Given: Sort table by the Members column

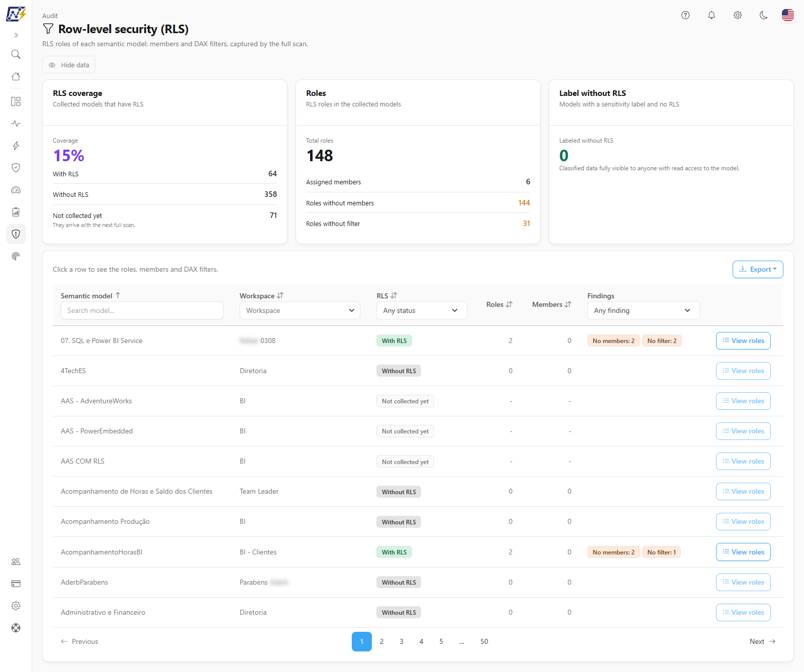Looking at the screenshot, I should [552, 304].
